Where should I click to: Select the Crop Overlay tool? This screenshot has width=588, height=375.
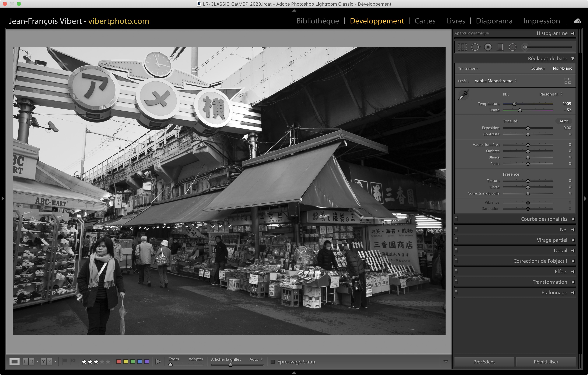tap(462, 47)
